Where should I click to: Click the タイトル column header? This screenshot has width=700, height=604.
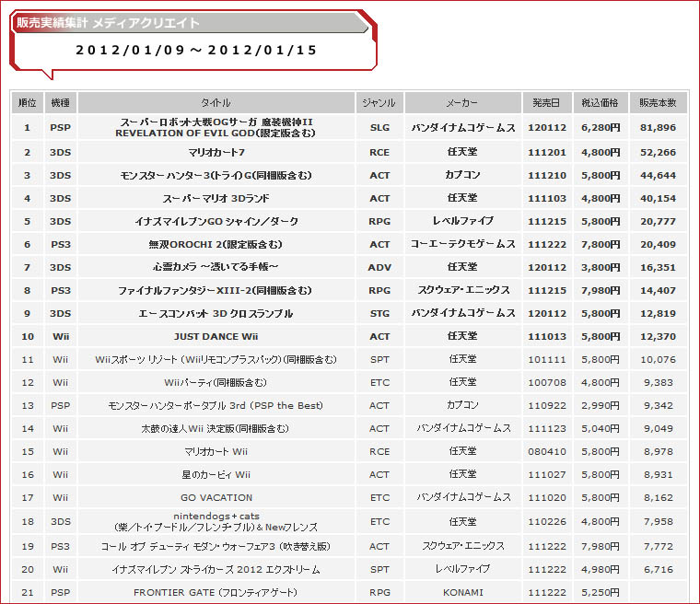pos(216,103)
